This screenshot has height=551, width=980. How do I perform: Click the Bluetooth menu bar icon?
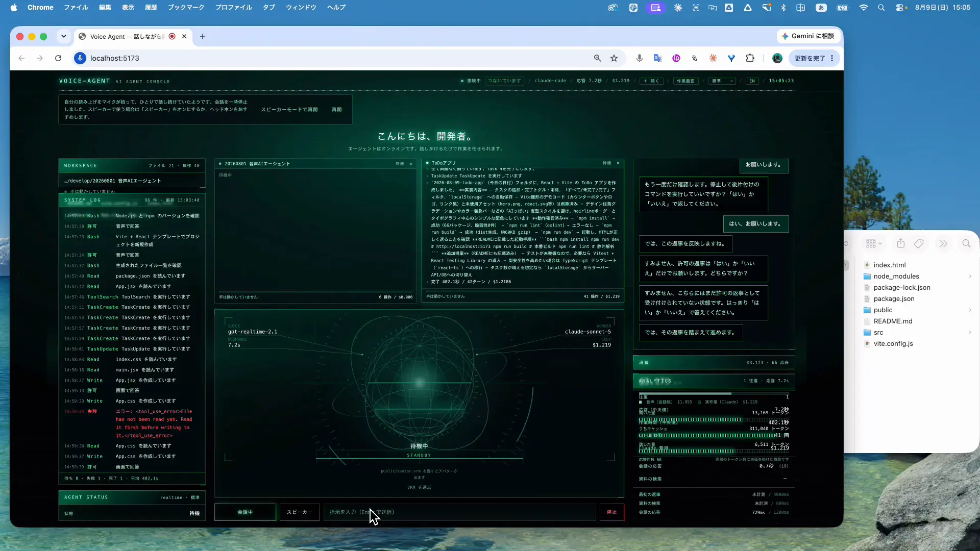tap(783, 8)
